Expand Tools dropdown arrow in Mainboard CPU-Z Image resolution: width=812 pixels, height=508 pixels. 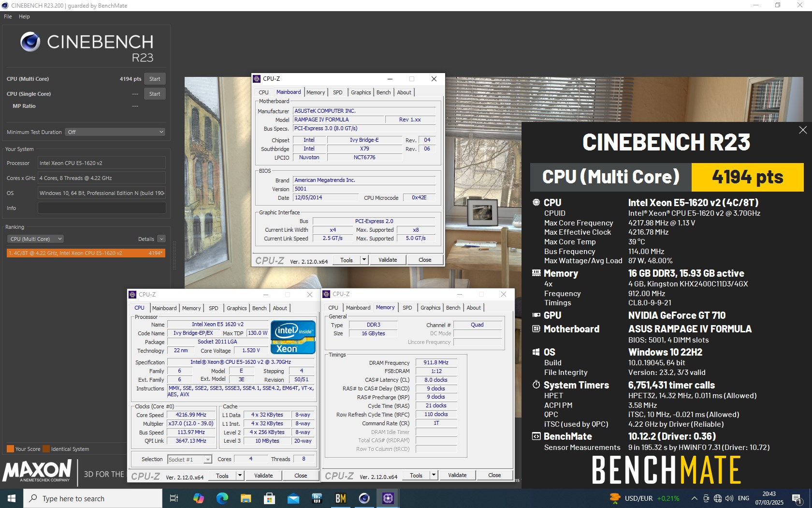pos(364,260)
